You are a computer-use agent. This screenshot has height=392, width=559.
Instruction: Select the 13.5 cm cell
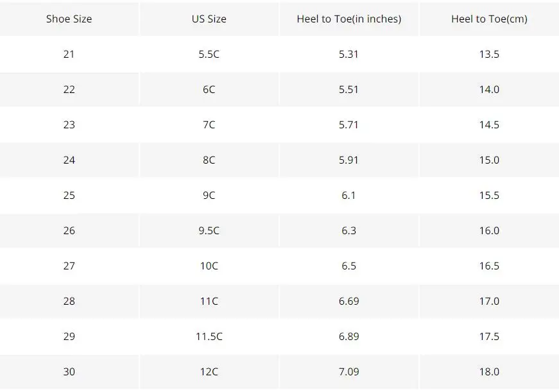(489, 54)
